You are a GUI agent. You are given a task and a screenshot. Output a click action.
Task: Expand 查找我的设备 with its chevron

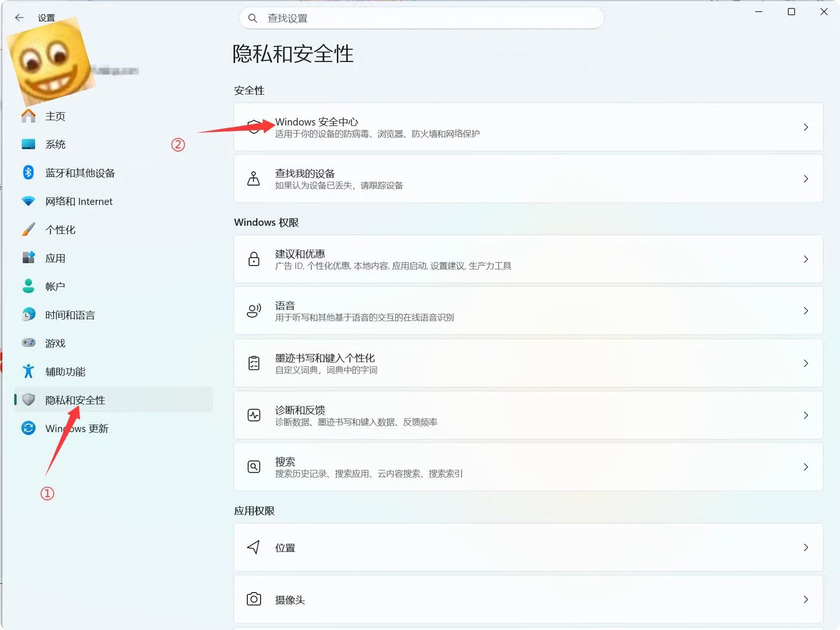[806, 178]
